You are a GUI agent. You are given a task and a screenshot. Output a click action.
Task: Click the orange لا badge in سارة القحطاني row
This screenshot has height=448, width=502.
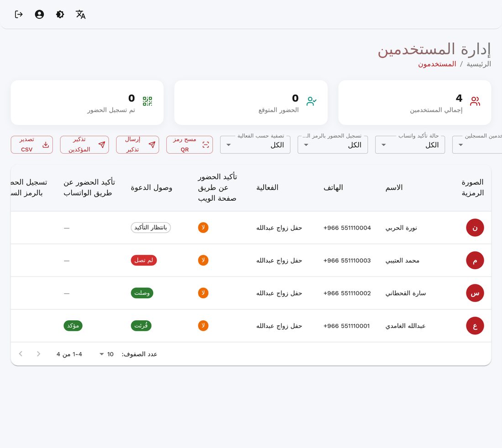coord(203,293)
